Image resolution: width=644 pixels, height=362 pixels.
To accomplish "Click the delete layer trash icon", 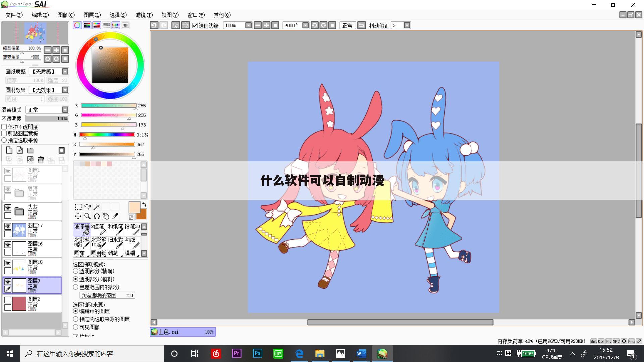I will pyautogui.click(x=41, y=160).
